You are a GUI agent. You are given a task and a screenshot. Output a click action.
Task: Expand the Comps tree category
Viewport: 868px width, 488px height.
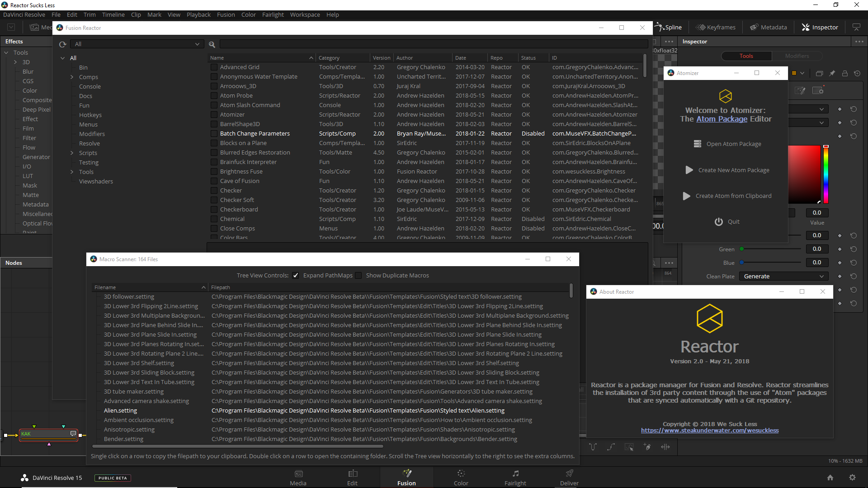[x=72, y=77]
